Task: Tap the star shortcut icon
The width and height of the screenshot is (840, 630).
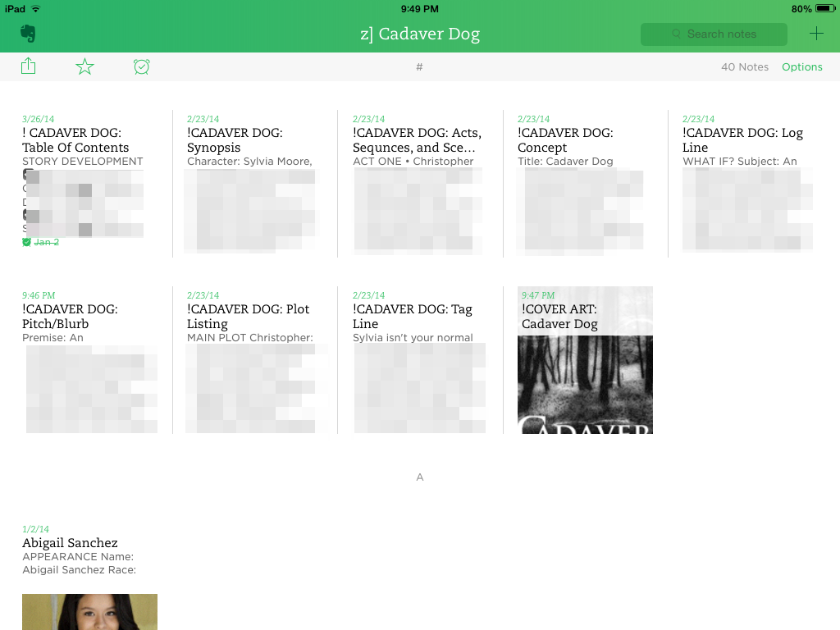Action: 84,66
